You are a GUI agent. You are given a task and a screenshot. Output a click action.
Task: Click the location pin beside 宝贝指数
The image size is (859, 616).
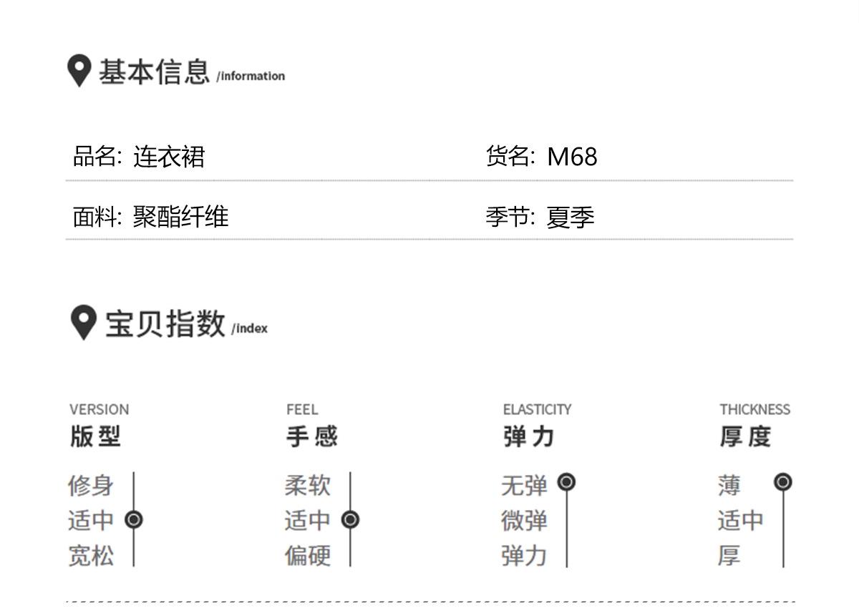point(83,322)
